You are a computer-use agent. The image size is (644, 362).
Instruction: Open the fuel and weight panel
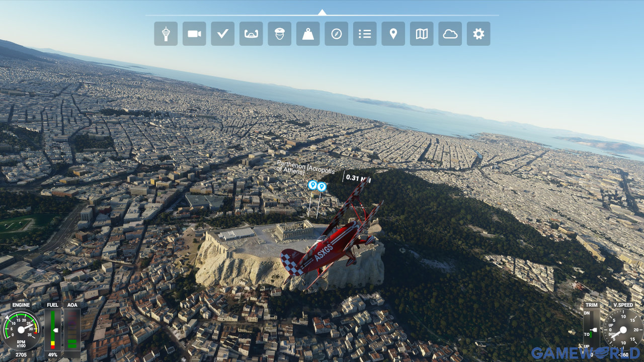pos(308,34)
